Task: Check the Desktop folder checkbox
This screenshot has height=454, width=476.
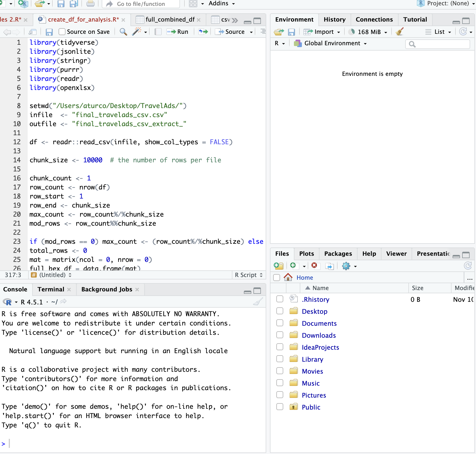Action: (x=280, y=311)
